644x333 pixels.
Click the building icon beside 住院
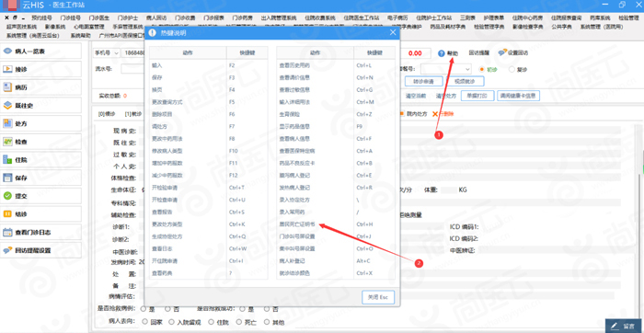(7, 159)
